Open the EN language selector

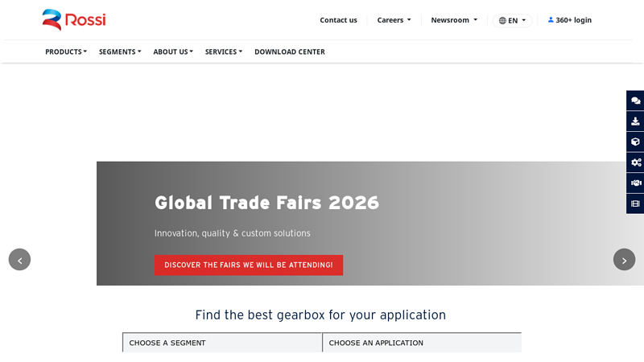512,20
